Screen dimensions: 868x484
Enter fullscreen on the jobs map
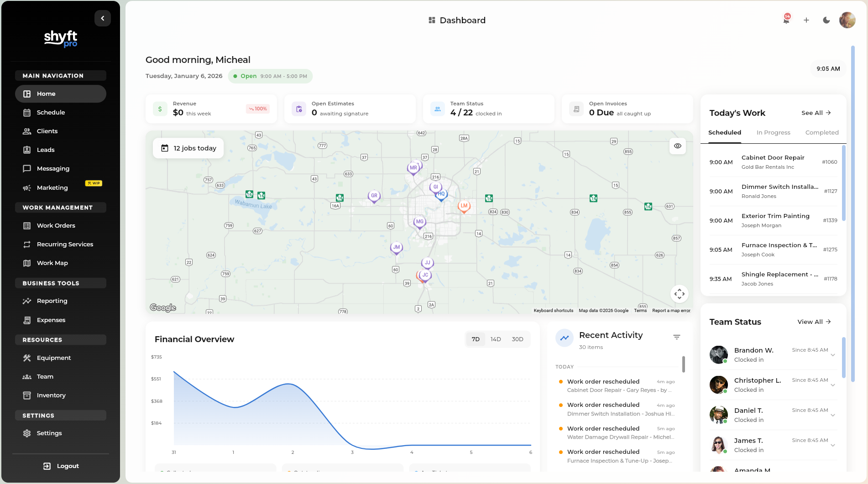click(x=679, y=294)
